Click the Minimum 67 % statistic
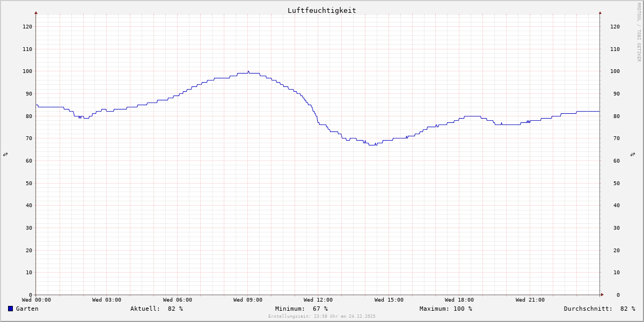This screenshot has width=644, height=322. pos(301,309)
